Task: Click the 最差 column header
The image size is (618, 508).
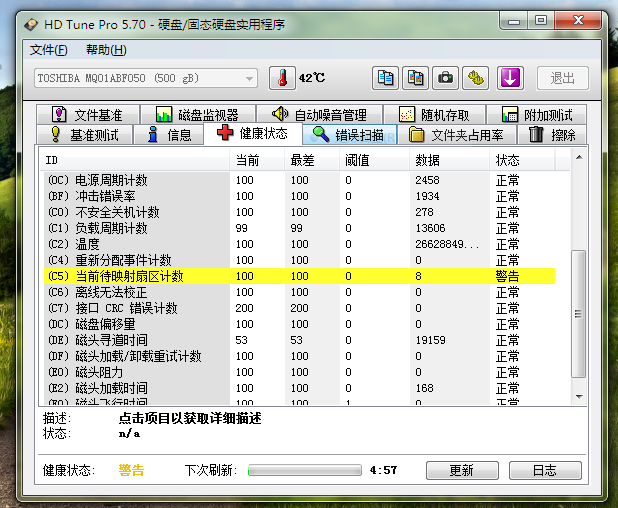Action: 312,160
